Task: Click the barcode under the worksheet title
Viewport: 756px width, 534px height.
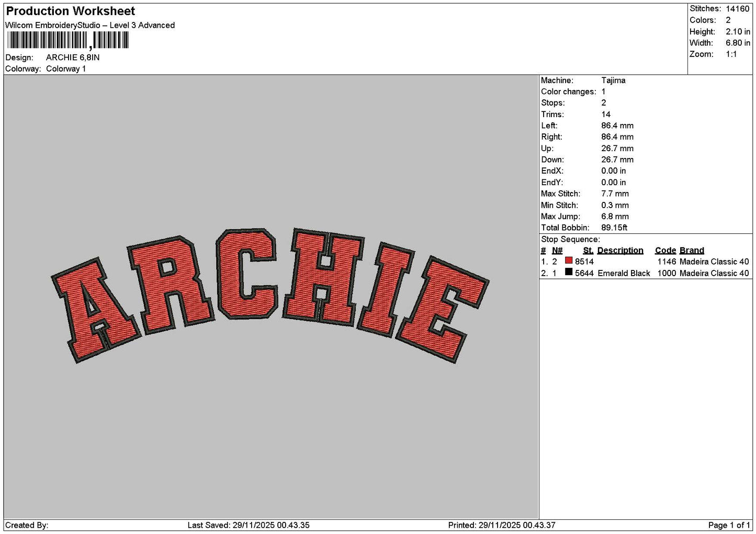Action: tap(68, 40)
